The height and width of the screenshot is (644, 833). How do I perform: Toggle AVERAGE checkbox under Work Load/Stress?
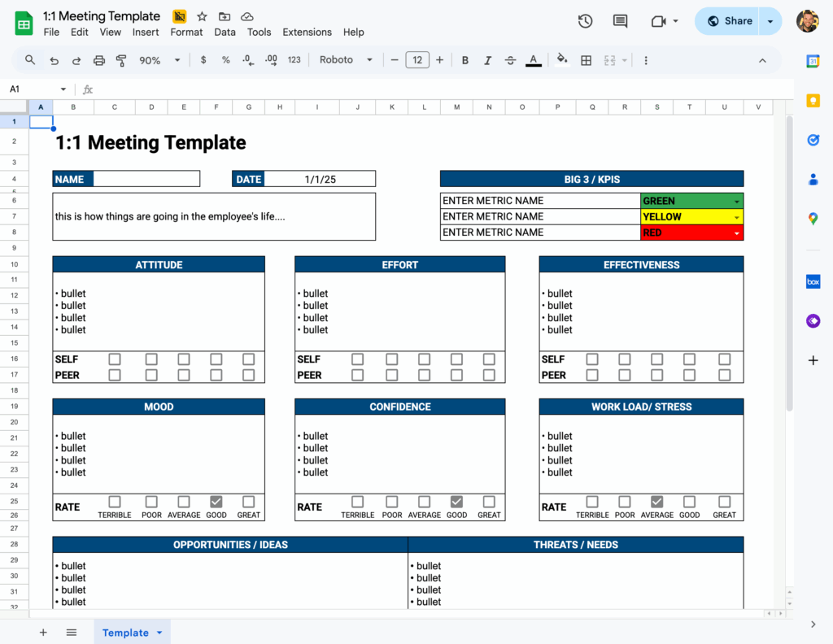pos(656,502)
